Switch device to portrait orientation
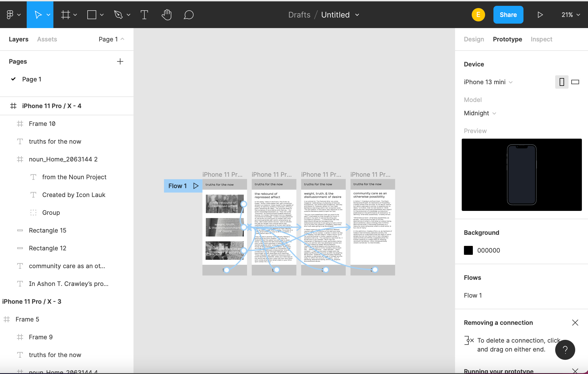Screen dimensions: 588x374 tap(562, 82)
